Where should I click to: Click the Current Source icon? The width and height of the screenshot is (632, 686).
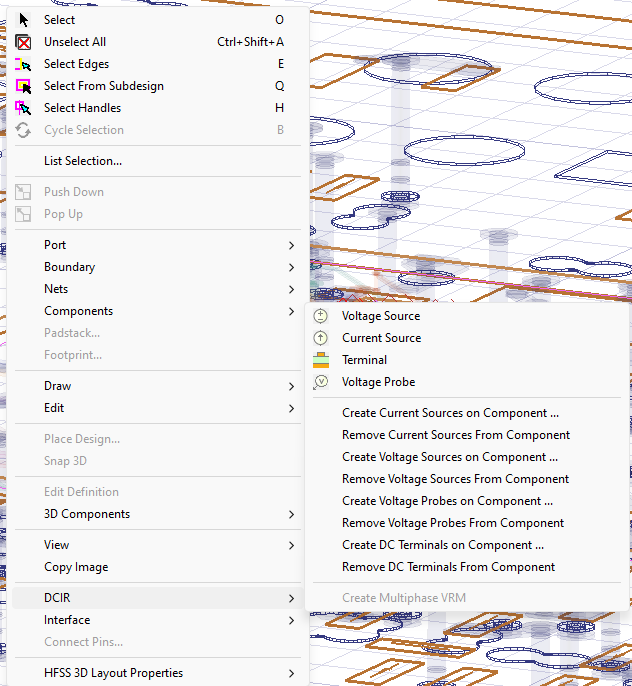click(321, 338)
